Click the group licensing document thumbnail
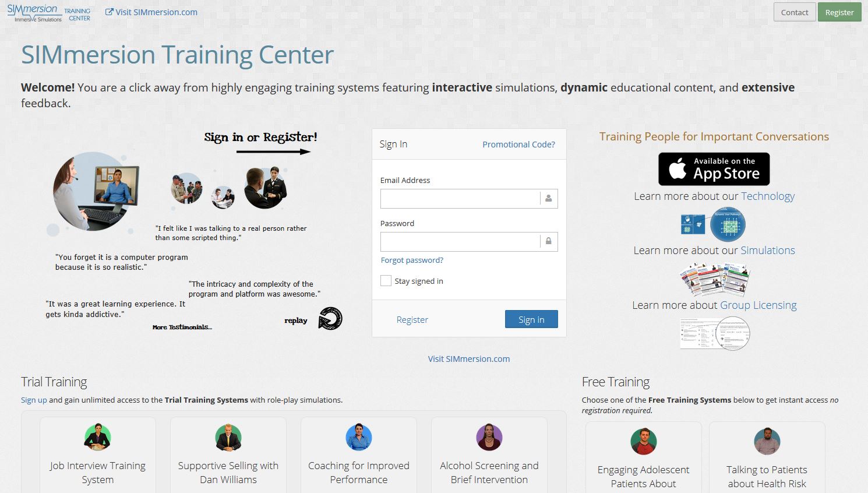This screenshot has height=493, width=868. [715, 333]
